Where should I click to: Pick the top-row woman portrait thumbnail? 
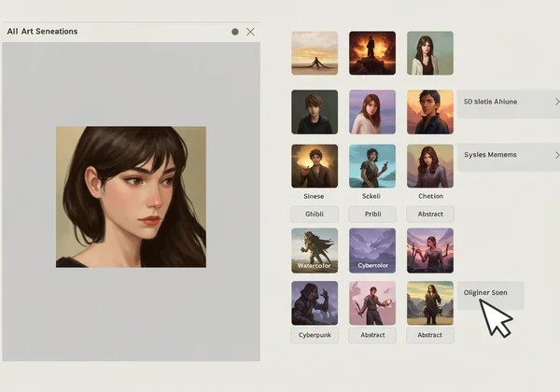[x=430, y=53]
